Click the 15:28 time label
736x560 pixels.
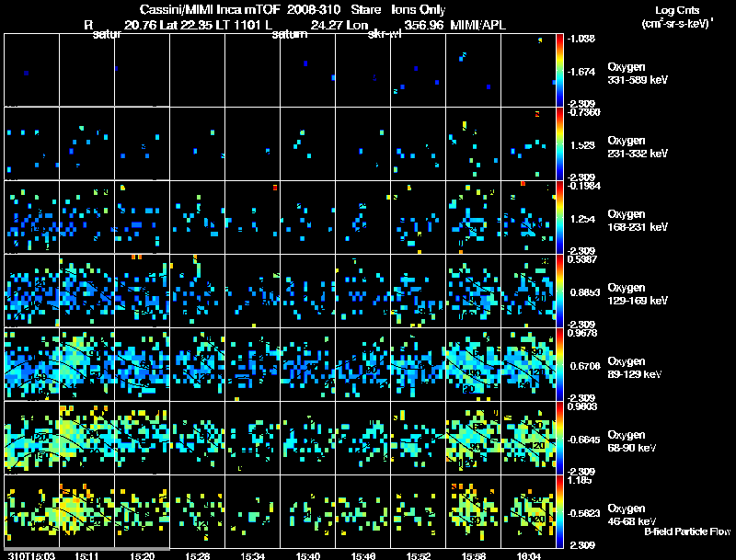pyautogui.click(x=197, y=555)
